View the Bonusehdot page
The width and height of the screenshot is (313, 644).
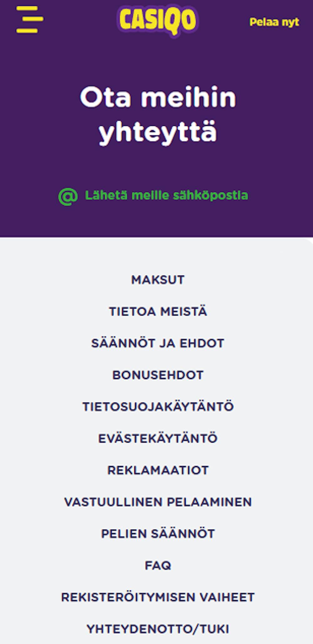[158, 375]
